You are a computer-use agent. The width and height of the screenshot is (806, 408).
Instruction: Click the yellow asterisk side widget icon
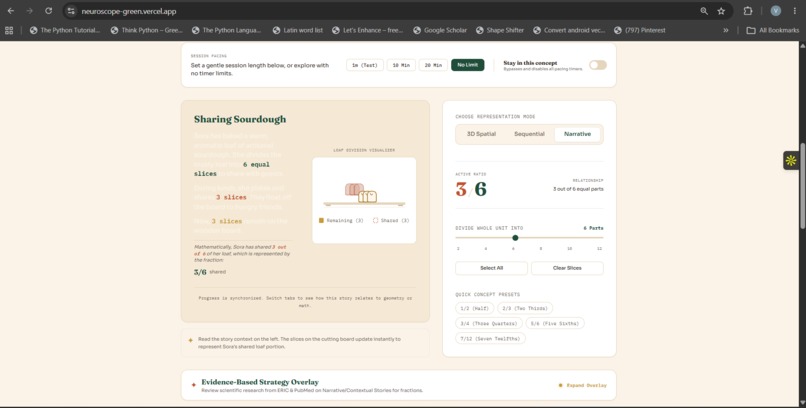791,160
